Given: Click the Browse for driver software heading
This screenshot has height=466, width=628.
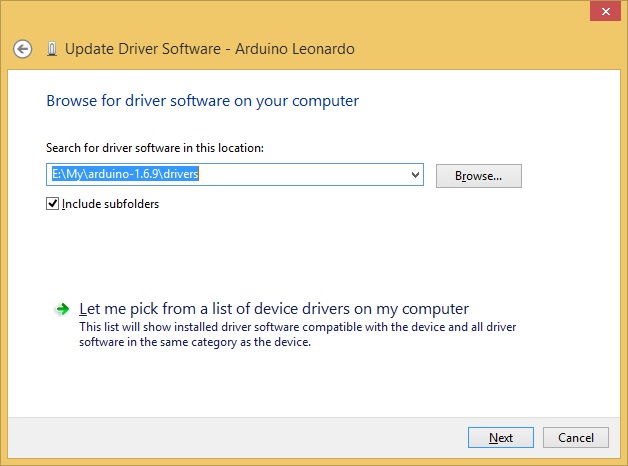Looking at the screenshot, I should pos(203,101).
